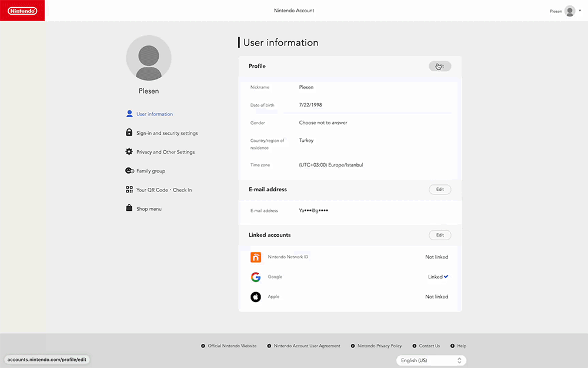Image resolution: width=588 pixels, height=368 pixels.
Task: Click the large profile avatar picture
Action: [149, 58]
